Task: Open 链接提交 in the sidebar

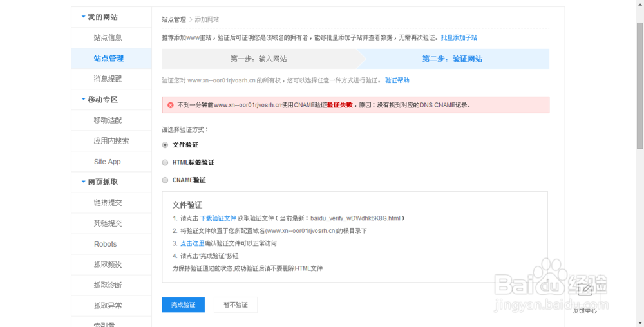Action: (x=108, y=203)
